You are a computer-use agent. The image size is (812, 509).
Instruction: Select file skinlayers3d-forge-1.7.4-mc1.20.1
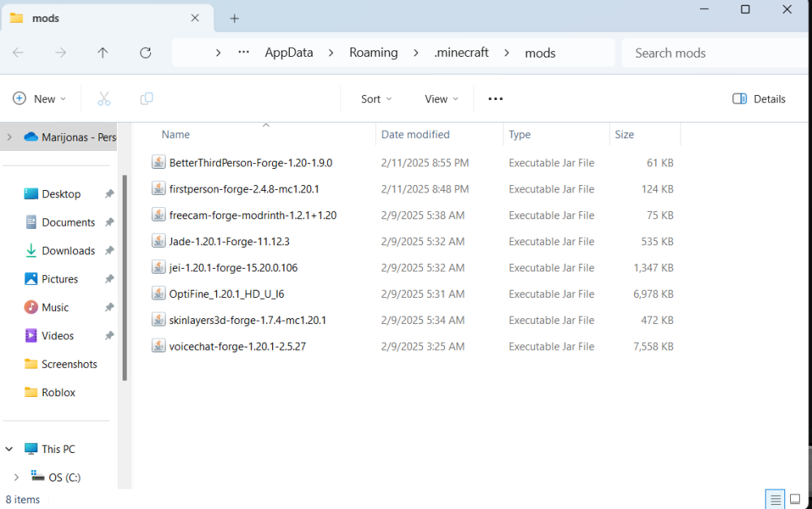point(248,320)
